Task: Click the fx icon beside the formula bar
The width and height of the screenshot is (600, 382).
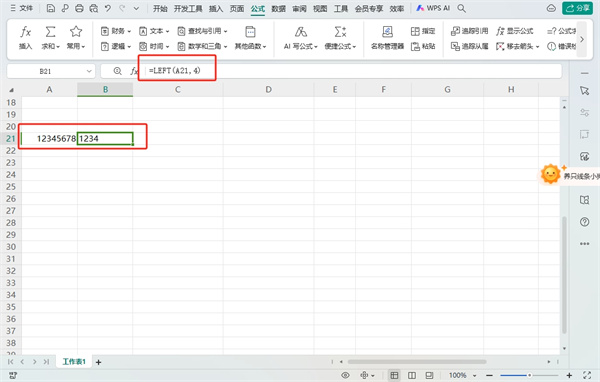Action: pyautogui.click(x=134, y=71)
